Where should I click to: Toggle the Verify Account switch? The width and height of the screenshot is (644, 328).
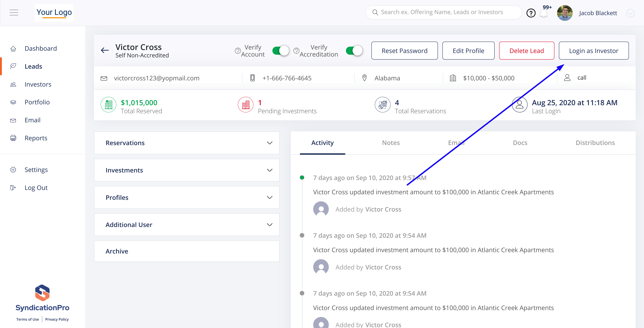coord(280,51)
